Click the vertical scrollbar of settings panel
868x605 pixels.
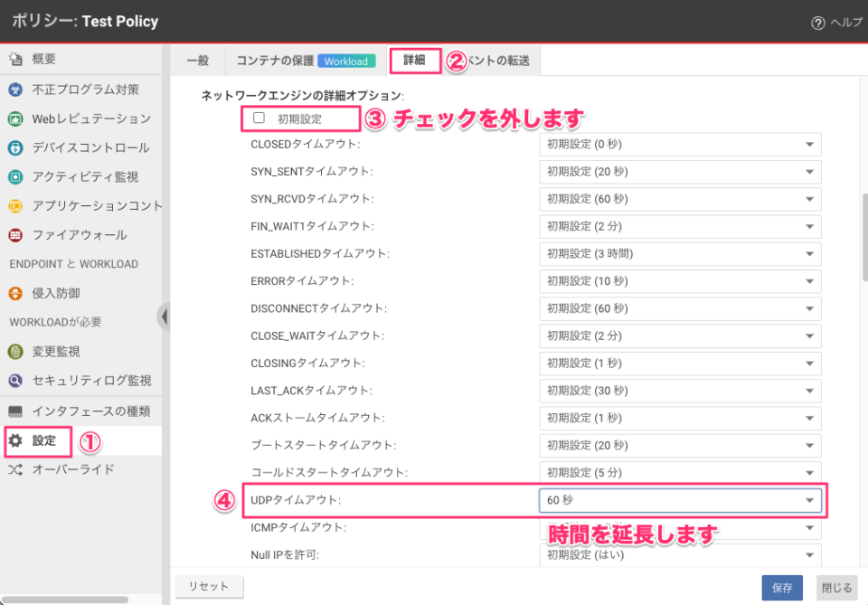point(864,238)
